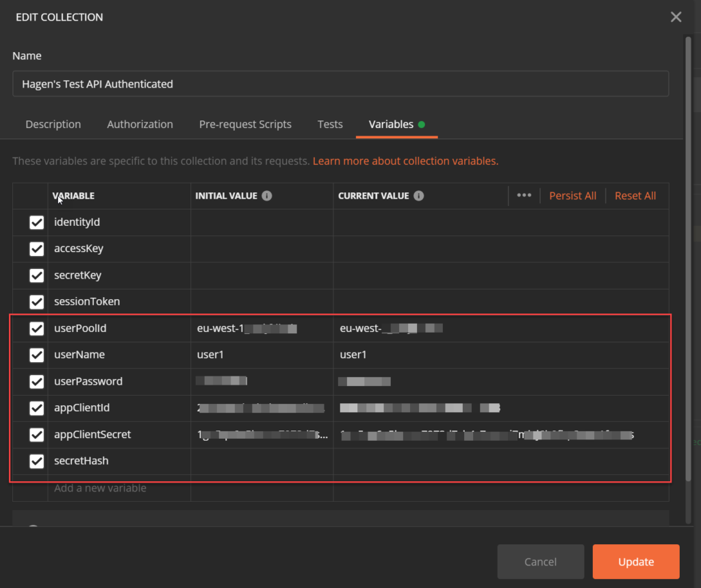
Task: Go to the Pre-request Scripts tab
Action: (245, 125)
